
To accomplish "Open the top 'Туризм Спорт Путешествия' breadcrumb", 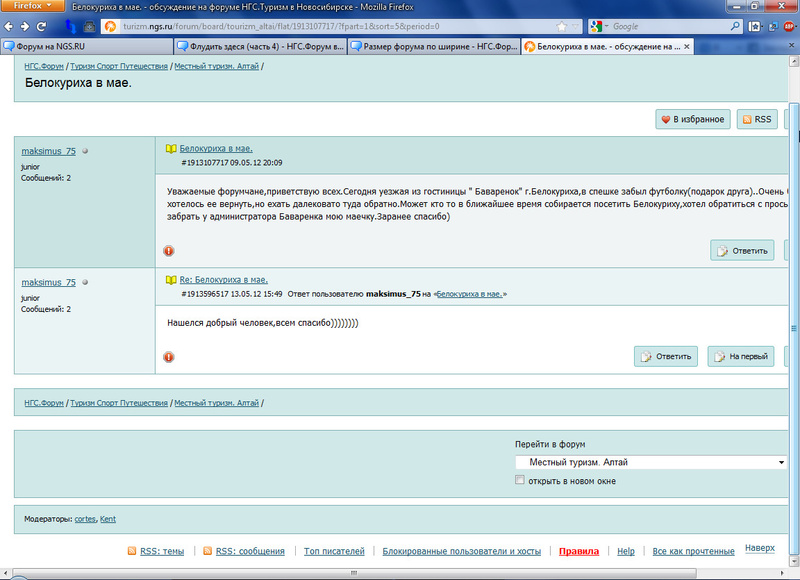I will coord(119,66).
